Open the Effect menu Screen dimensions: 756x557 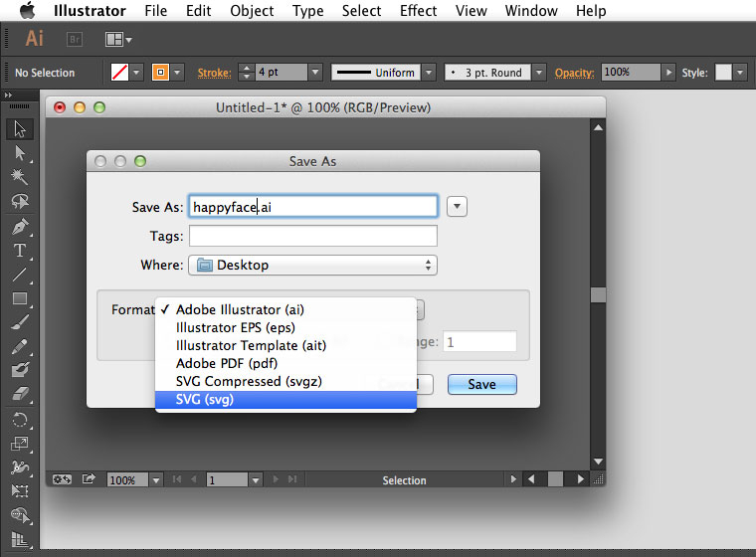click(418, 11)
